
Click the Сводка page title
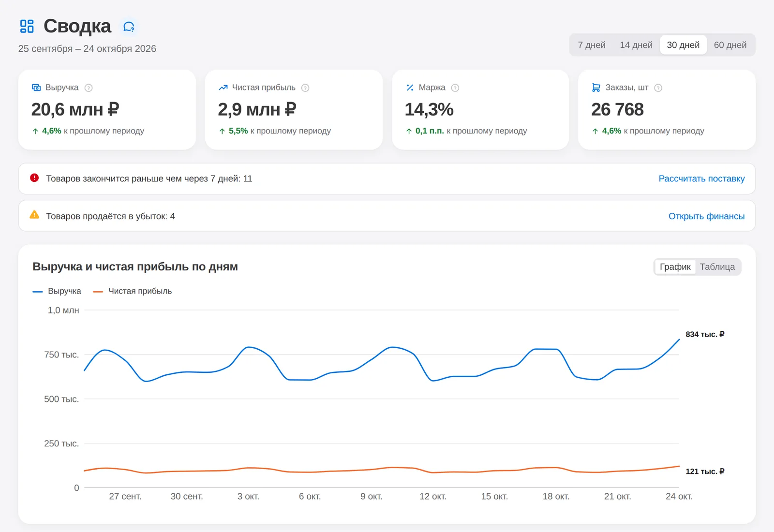(x=77, y=26)
